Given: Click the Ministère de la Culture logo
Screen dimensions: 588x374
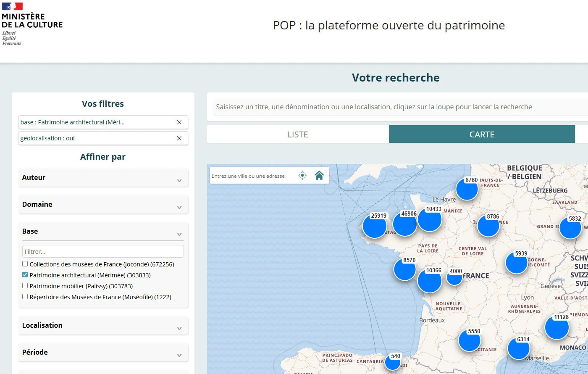Looking at the screenshot, I should tap(32, 24).
